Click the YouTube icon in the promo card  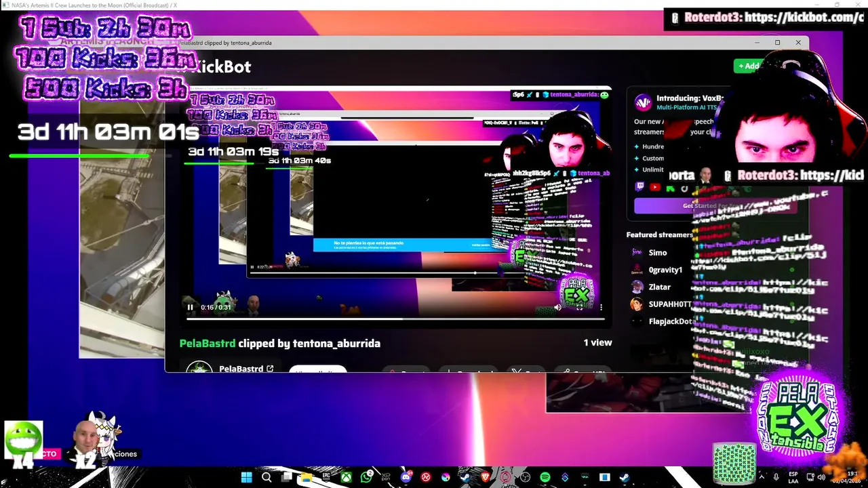[655, 188]
